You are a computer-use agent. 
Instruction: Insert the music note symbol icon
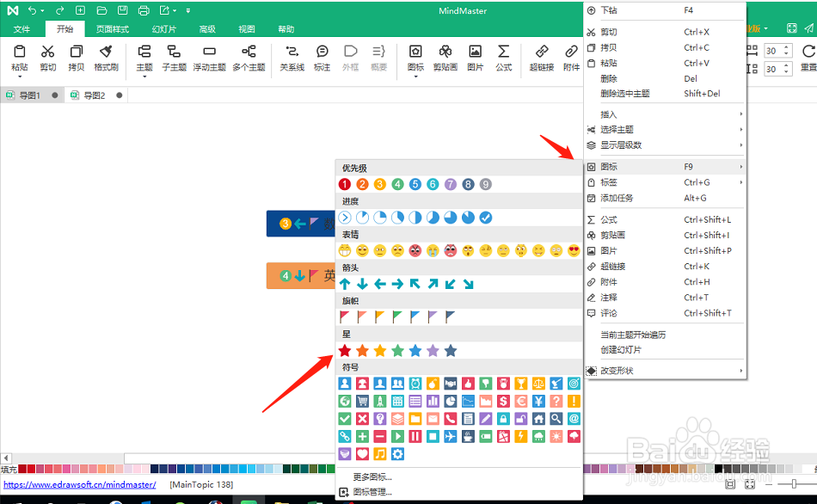click(380, 454)
